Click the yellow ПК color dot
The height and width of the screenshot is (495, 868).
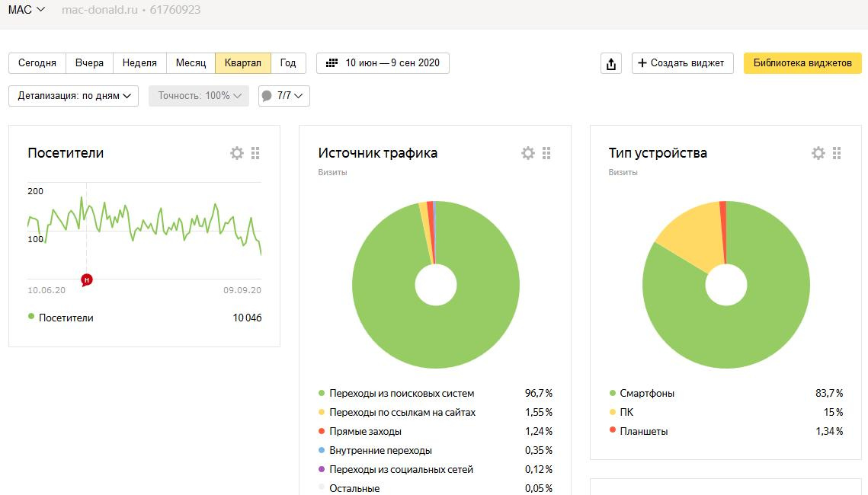(x=612, y=412)
